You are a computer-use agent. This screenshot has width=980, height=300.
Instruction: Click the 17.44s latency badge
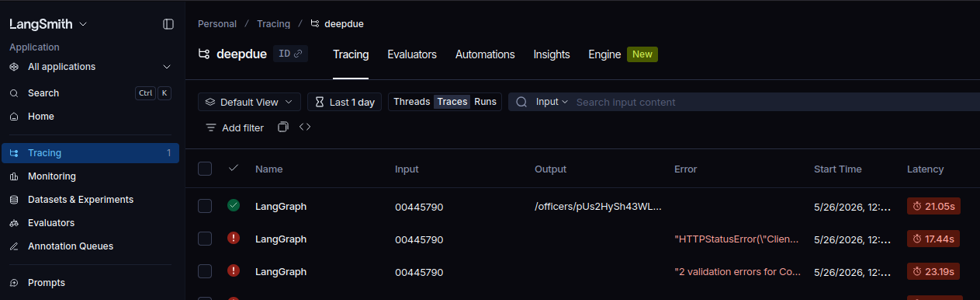(x=933, y=239)
